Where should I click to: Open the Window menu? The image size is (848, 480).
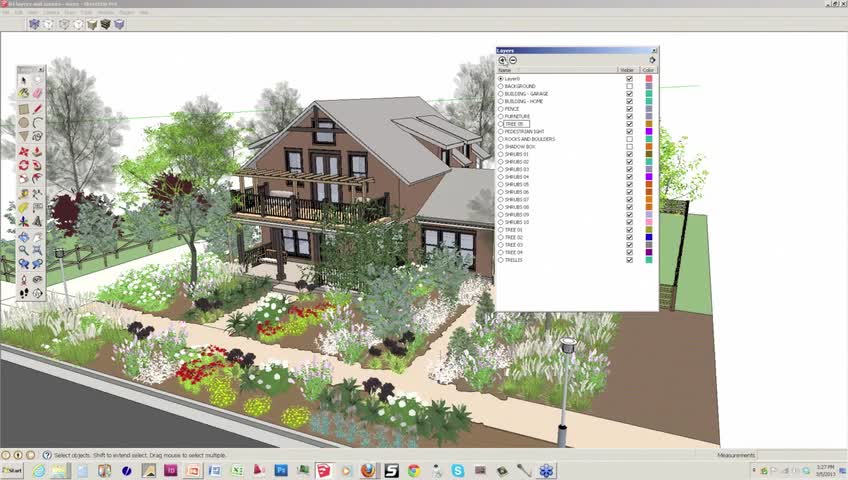click(x=106, y=12)
